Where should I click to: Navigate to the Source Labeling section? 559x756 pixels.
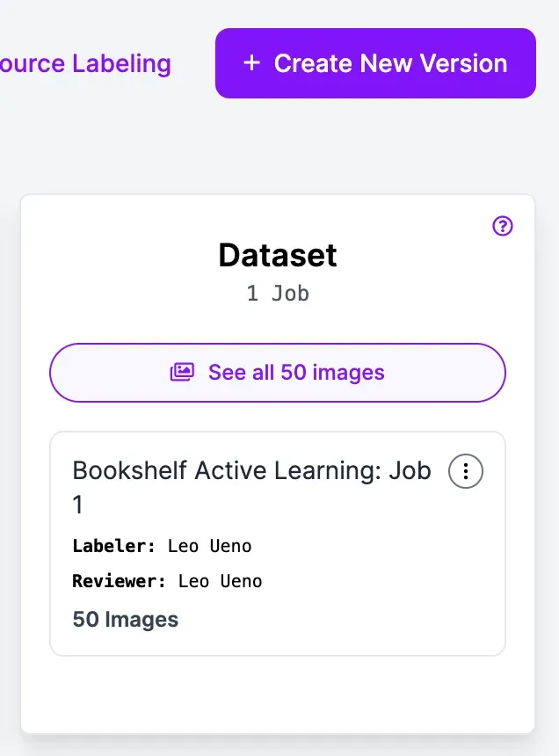pos(85,62)
